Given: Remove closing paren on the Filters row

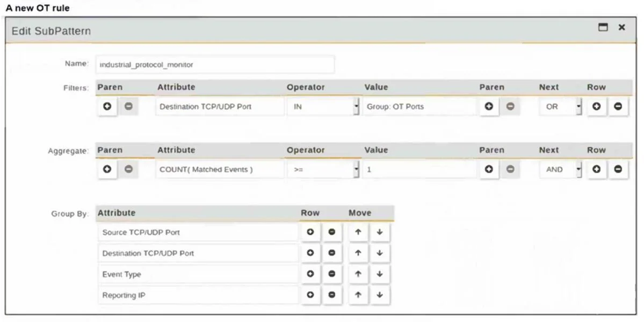Looking at the screenshot, I should pos(510,106).
